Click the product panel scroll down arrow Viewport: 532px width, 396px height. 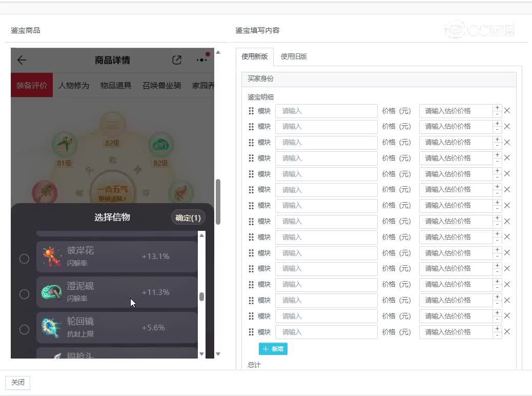[x=218, y=354]
